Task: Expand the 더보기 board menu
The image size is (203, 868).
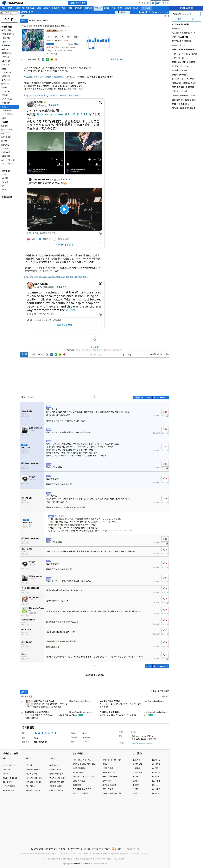Action: (x=146, y=8)
